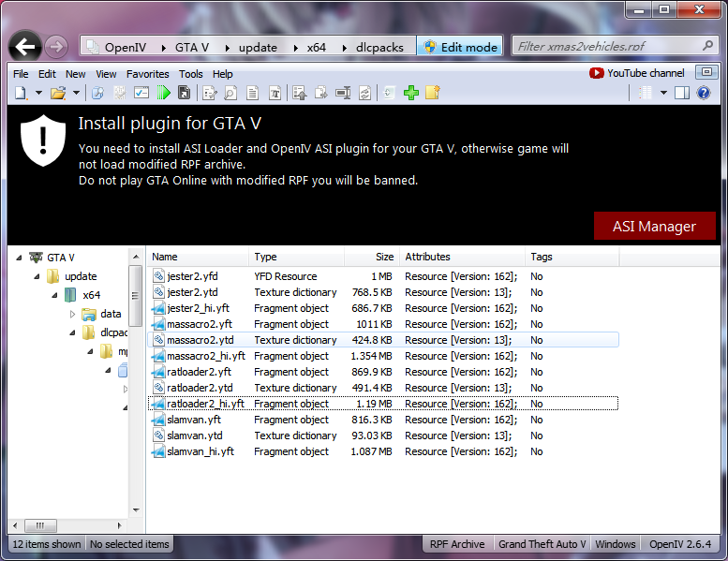Image resolution: width=728 pixels, height=561 pixels.
Task: Toggle the preview pane icon
Action: [x=682, y=93]
